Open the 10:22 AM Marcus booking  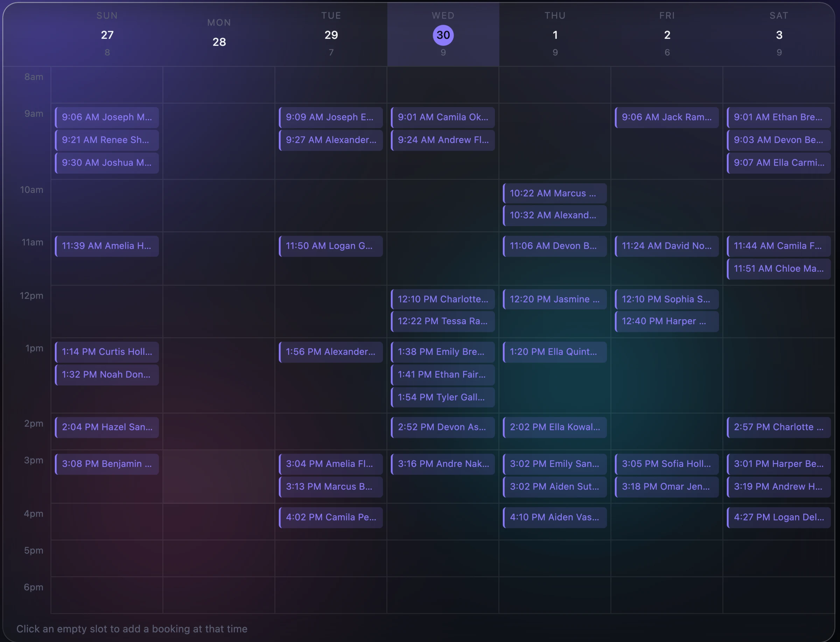click(x=555, y=193)
